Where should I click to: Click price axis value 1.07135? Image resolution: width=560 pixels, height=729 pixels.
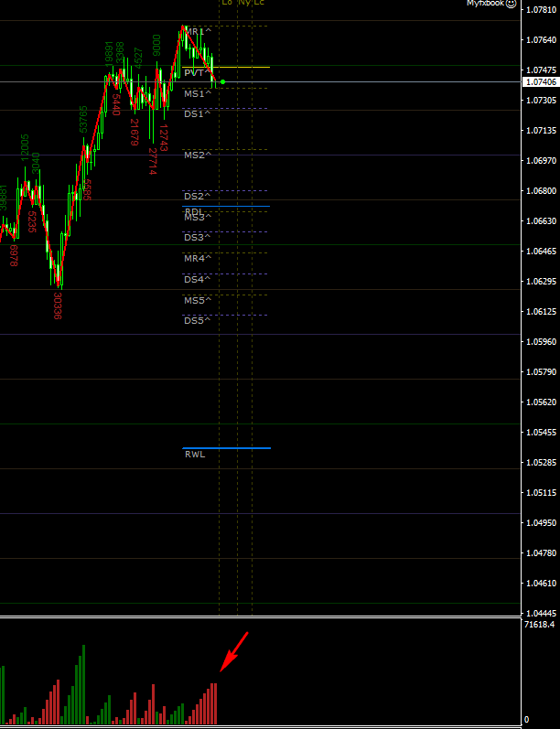541,130
